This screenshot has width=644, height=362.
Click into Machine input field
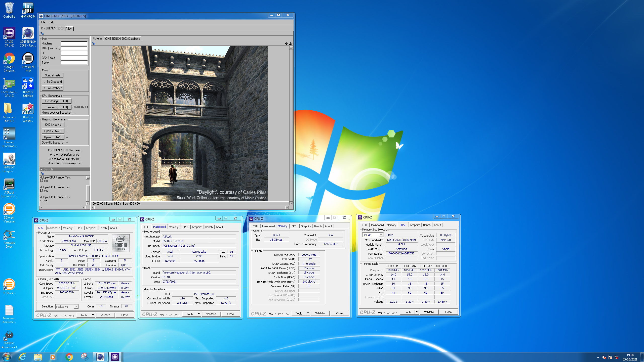(74, 43)
